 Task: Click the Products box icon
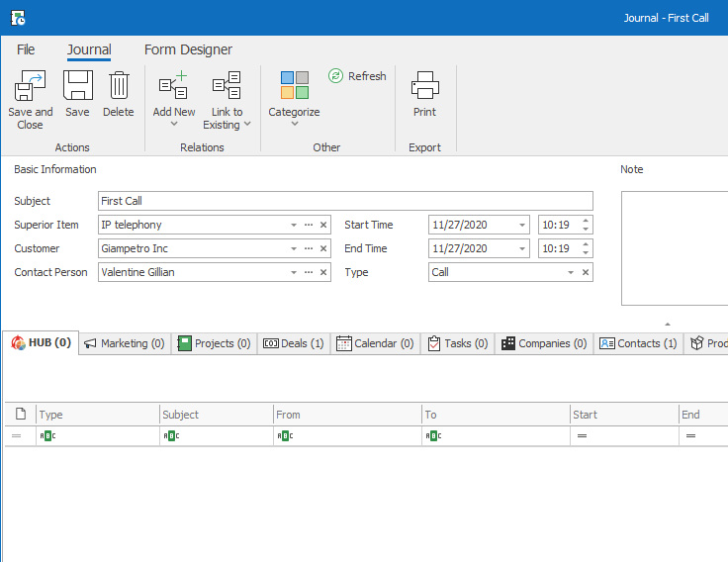[697, 343]
